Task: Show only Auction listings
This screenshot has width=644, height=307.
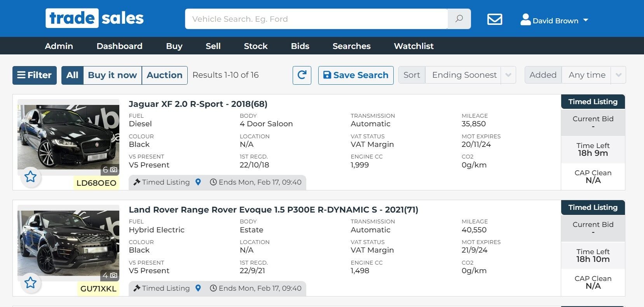Action: coord(164,75)
